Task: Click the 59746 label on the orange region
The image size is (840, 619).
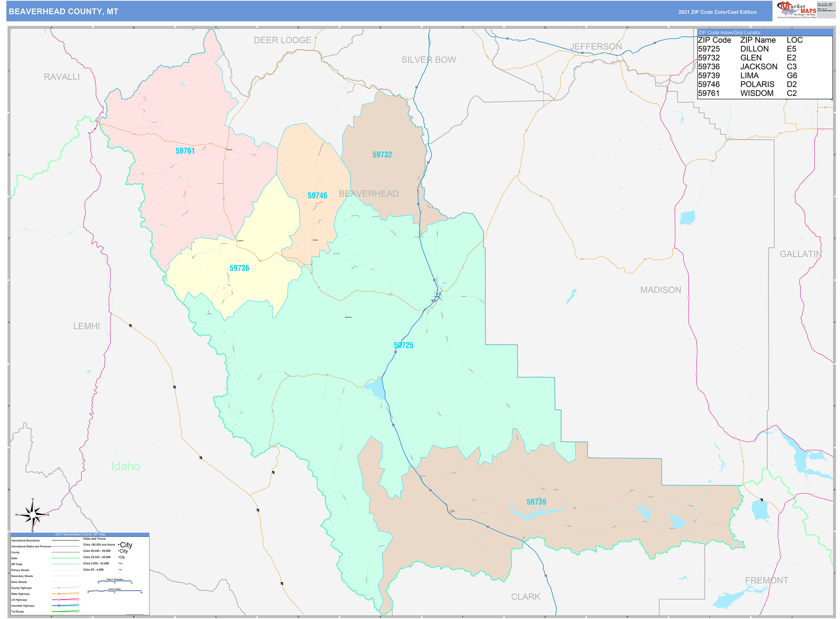Action: [317, 196]
